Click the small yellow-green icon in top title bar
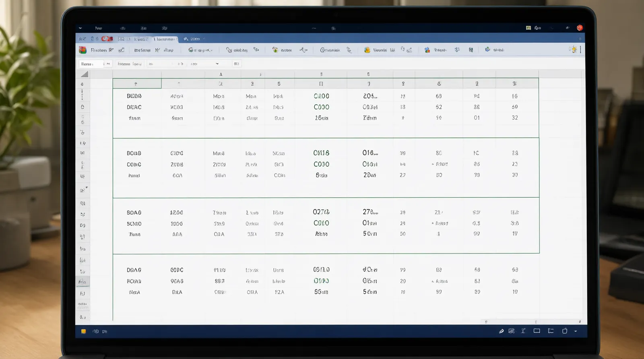The image size is (644, 359). click(528, 28)
